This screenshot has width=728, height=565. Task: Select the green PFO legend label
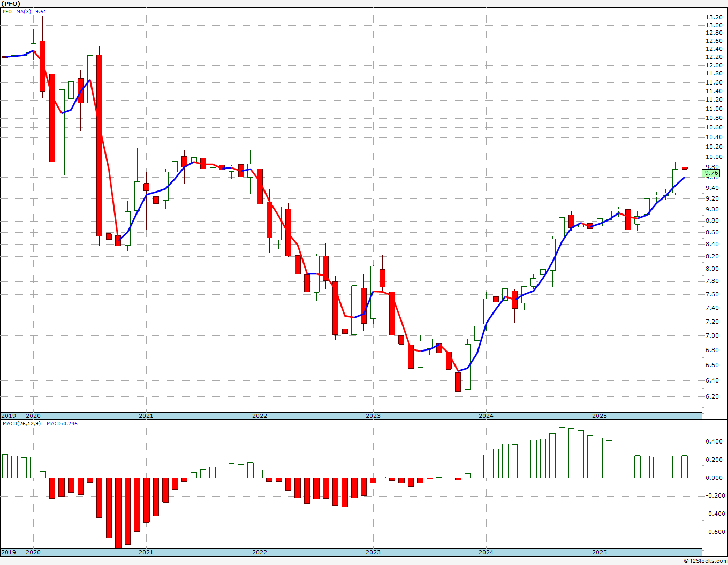[7, 11]
